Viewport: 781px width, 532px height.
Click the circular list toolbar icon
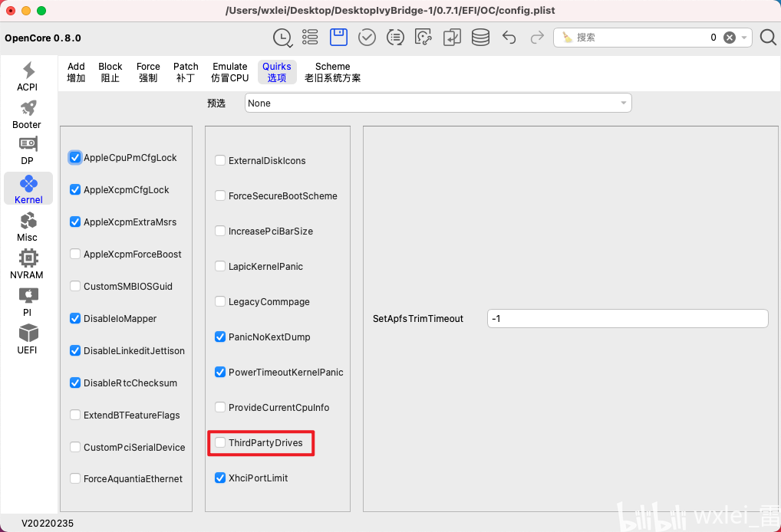coord(395,38)
